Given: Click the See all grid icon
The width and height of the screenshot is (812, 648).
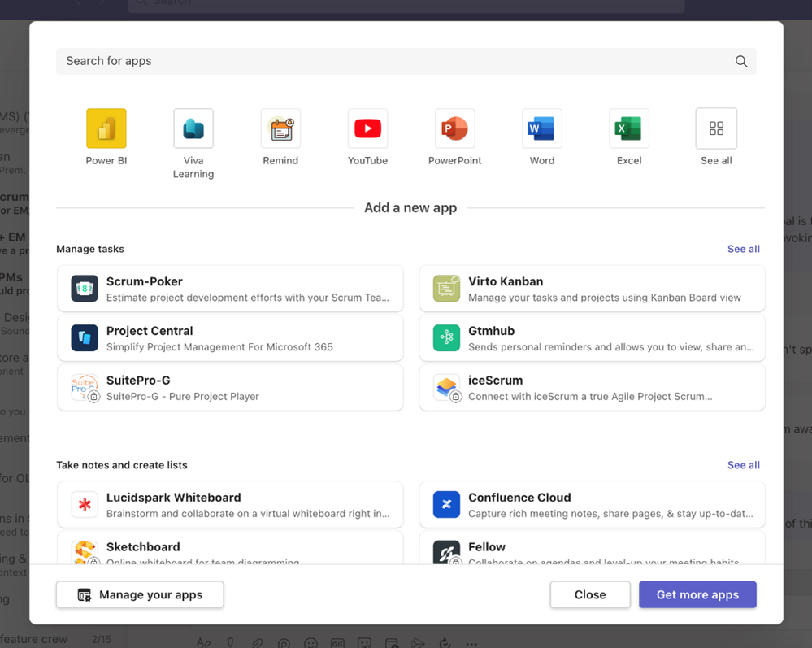Looking at the screenshot, I should pyautogui.click(x=716, y=128).
